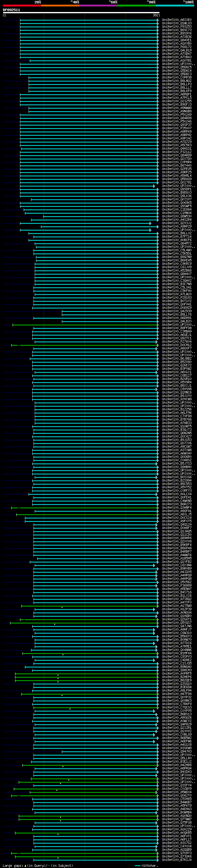Viewport: 197px width, 868px height.
Task: Click UniRef100_C5L4W0 hit name
Action: coord(177,250)
